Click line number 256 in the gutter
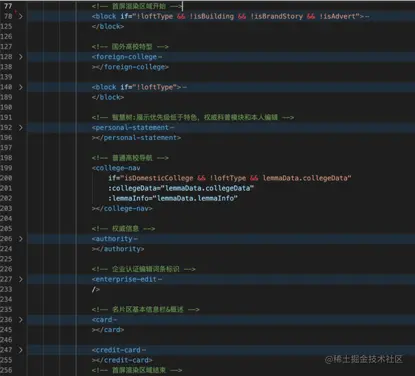415x376 pixels. (6, 370)
